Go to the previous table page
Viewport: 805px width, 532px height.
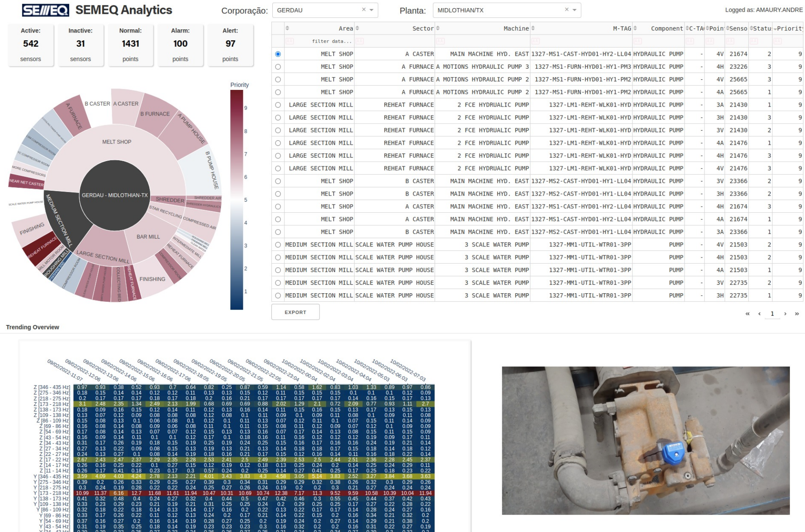click(759, 314)
